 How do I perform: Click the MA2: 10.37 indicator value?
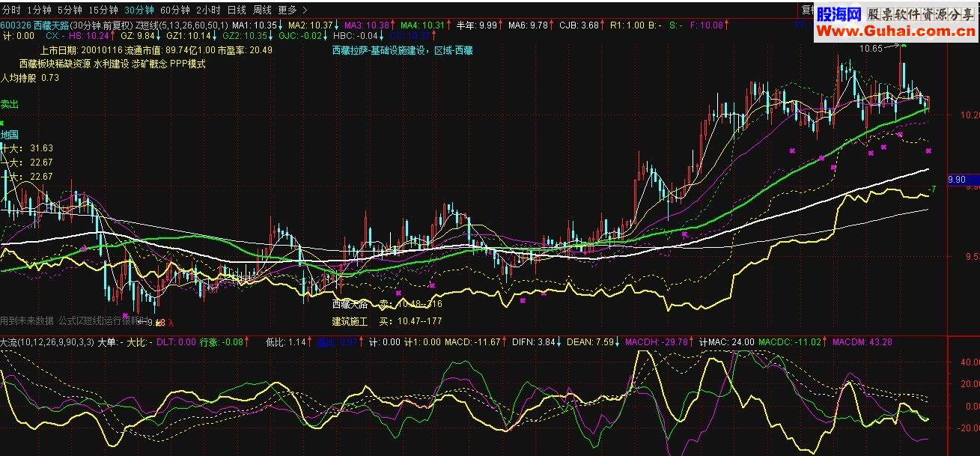pos(311,25)
